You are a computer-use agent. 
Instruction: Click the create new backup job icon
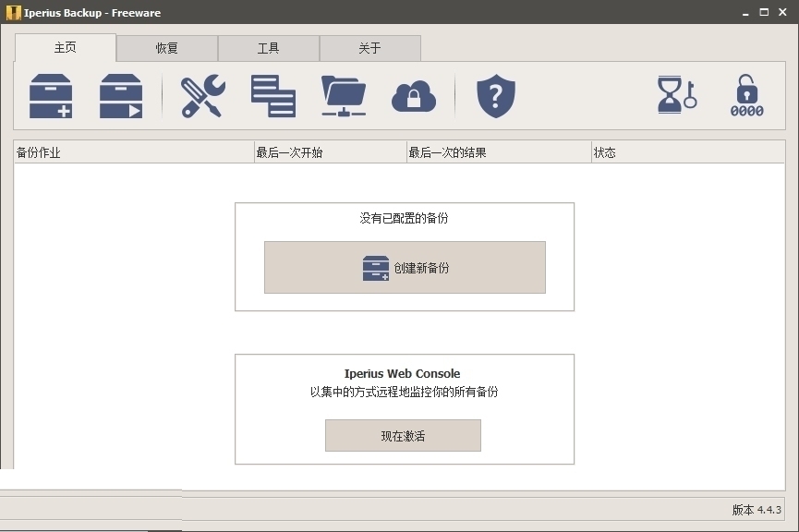point(51,96)
